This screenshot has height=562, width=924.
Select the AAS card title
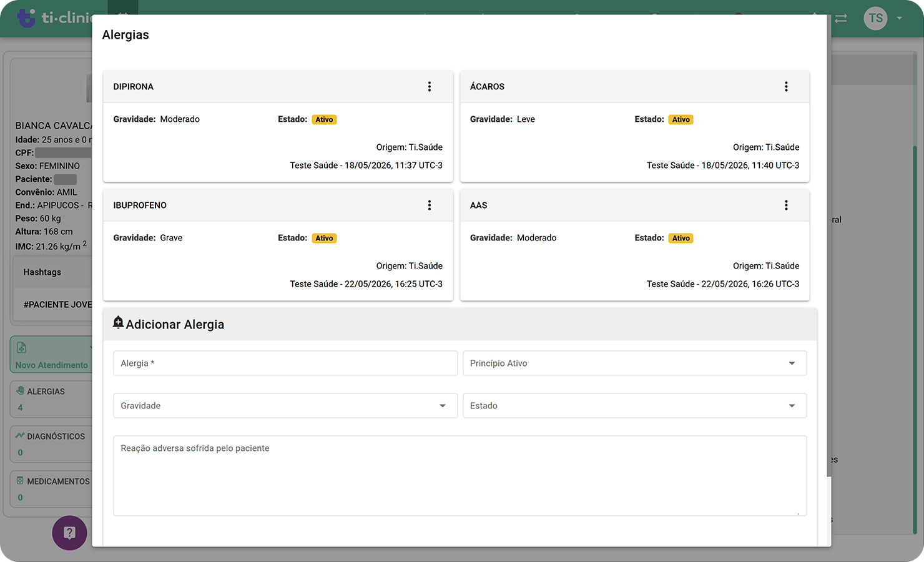[x=478, y=205]
